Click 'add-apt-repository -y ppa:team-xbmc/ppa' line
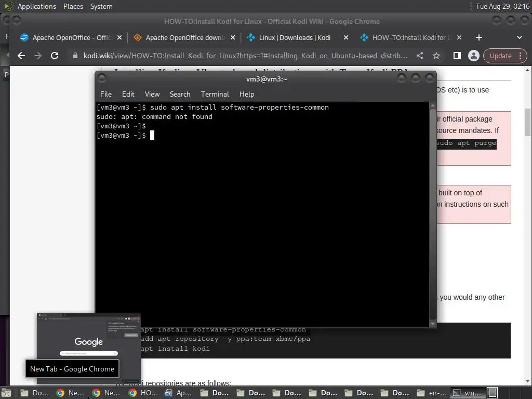The image size is (532, 399). click(x=225, y=339)
